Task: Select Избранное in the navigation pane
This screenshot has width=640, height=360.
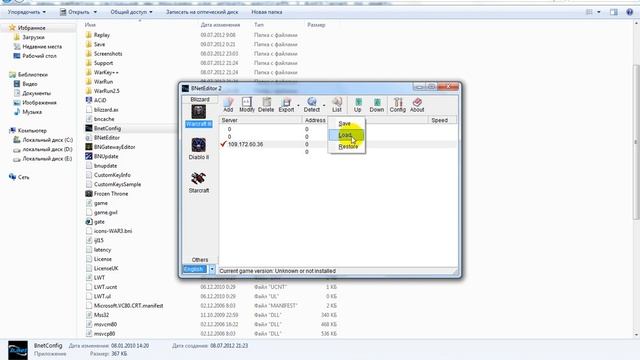Action: [31, 28]
